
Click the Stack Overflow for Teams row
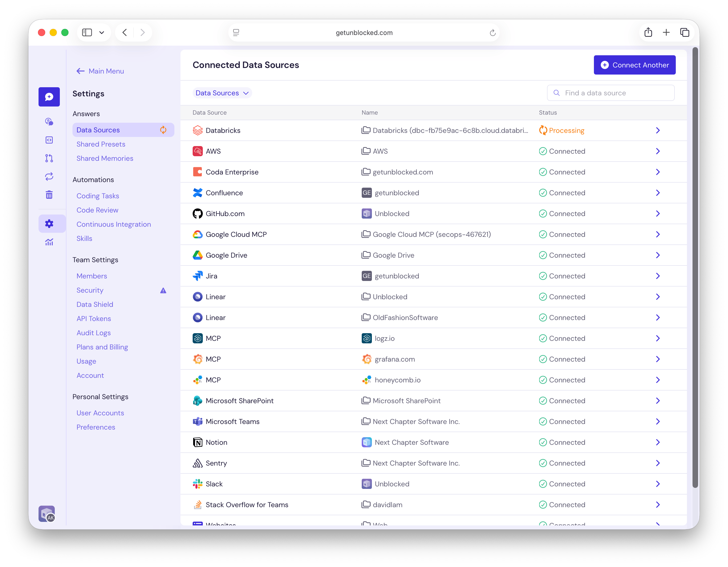point(433,505)
